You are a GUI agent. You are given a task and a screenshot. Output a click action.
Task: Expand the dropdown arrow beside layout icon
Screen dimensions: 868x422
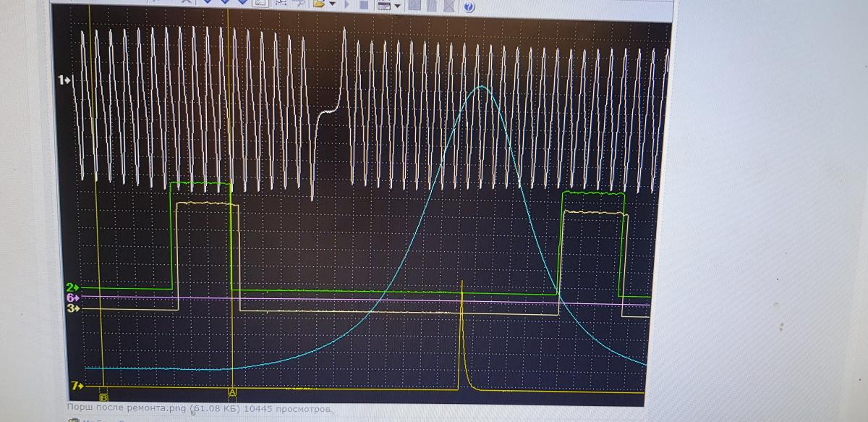(397, 5)
